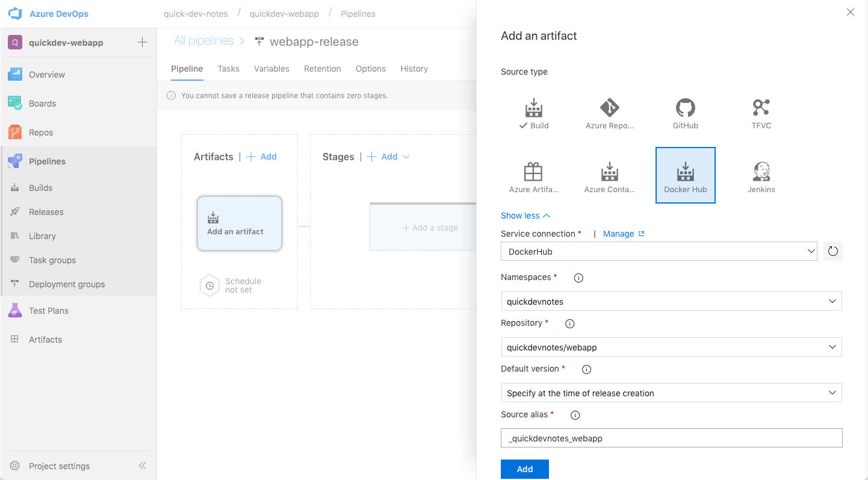The height and width of the screenshot is (480, 868).
Task: Select the Build source type
Action: click(x=533, y=114)
